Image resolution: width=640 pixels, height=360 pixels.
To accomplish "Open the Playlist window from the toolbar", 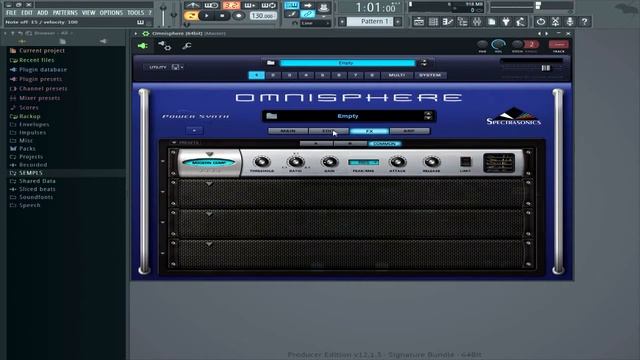I will point(419,22).
